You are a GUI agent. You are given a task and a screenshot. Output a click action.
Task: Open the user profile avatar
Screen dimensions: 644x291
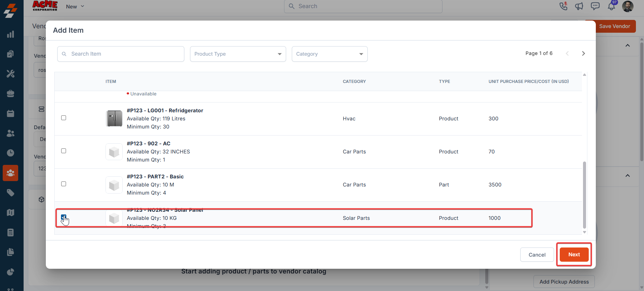[x=627, y=6]
